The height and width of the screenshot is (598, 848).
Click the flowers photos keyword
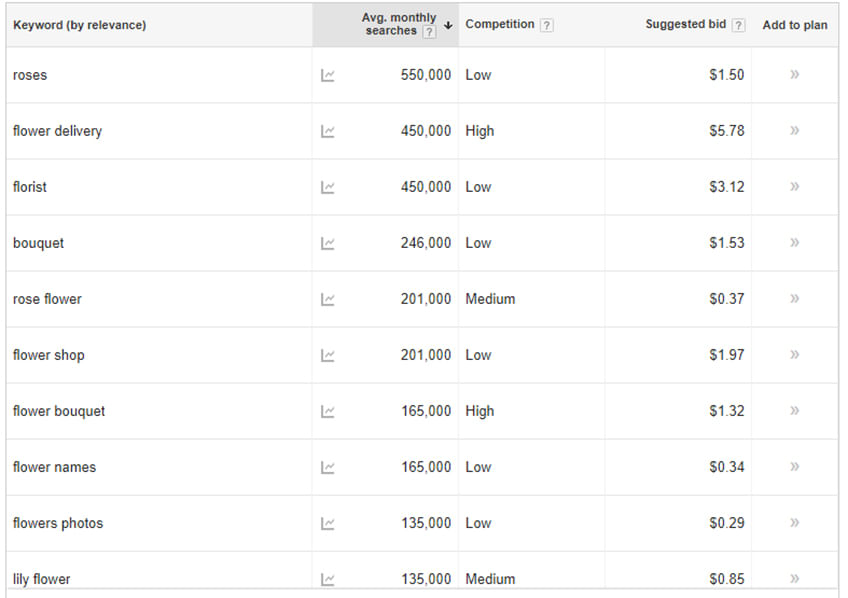57,523
